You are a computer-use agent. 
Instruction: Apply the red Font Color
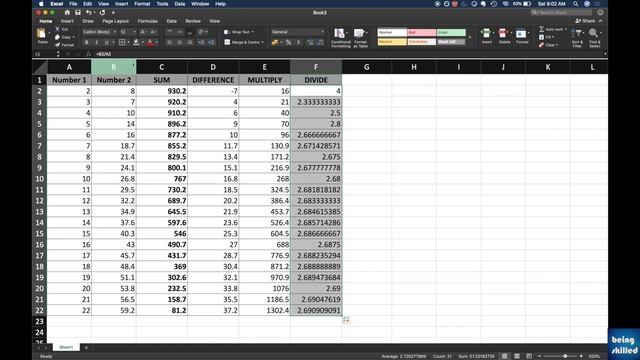point(150,42)
